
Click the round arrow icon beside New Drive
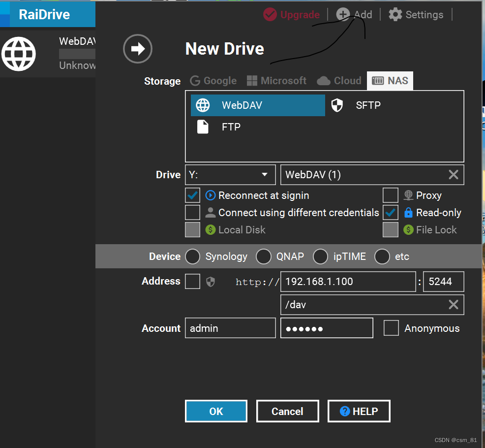pos(138,49)
